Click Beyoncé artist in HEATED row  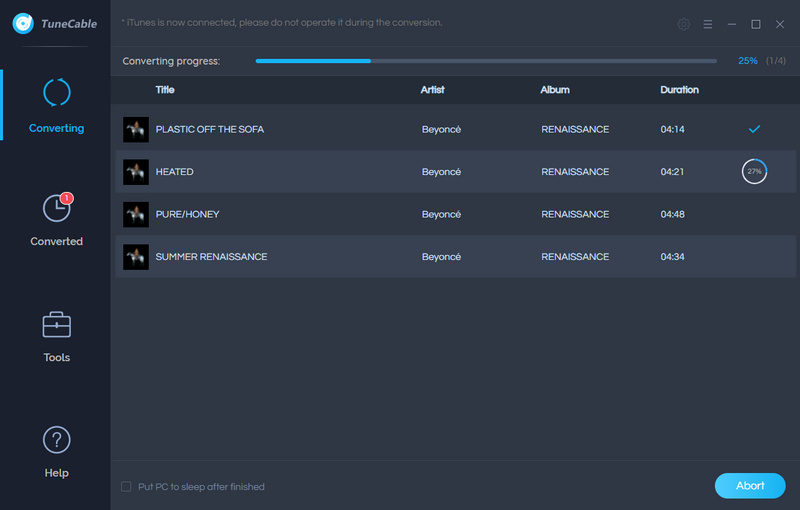tap(441, 172)
